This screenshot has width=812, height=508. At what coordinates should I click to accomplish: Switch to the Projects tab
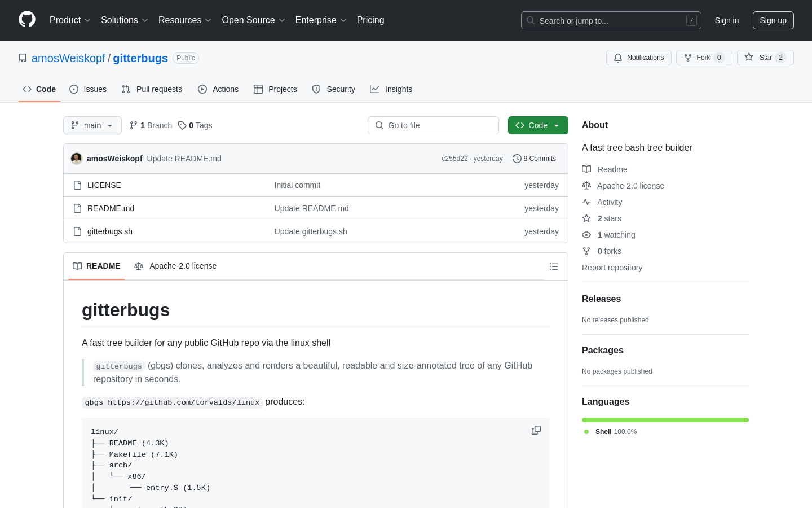click(275, 89)
